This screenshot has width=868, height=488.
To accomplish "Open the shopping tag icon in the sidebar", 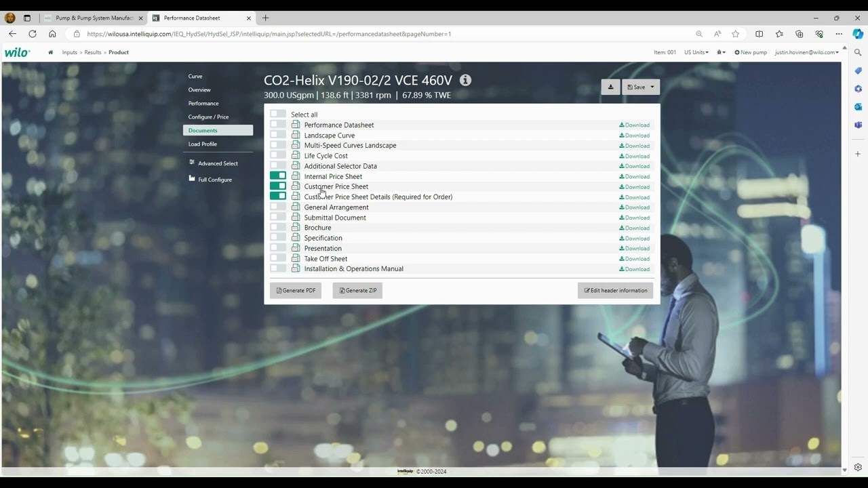I will 858,70.
